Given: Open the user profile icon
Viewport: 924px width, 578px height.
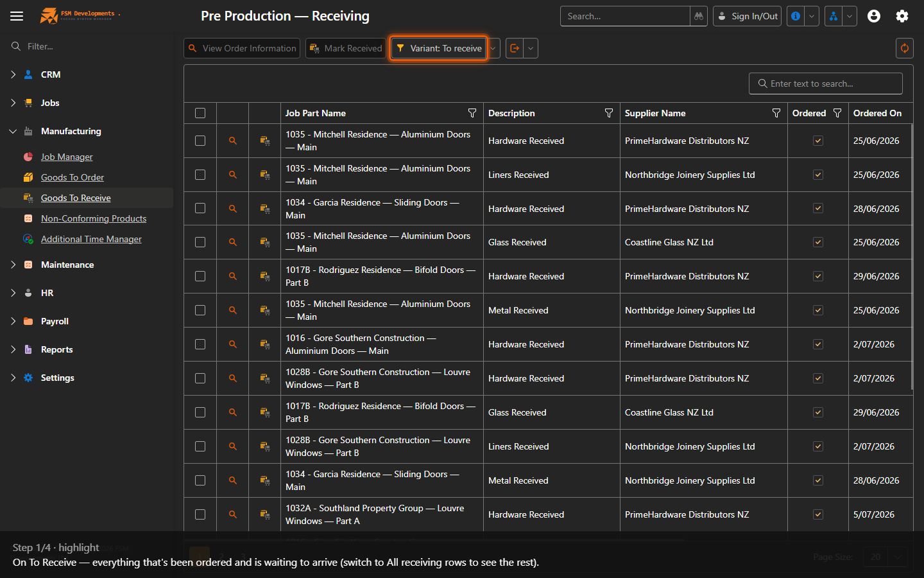Looking at the screenshot, I should [874, 16].
